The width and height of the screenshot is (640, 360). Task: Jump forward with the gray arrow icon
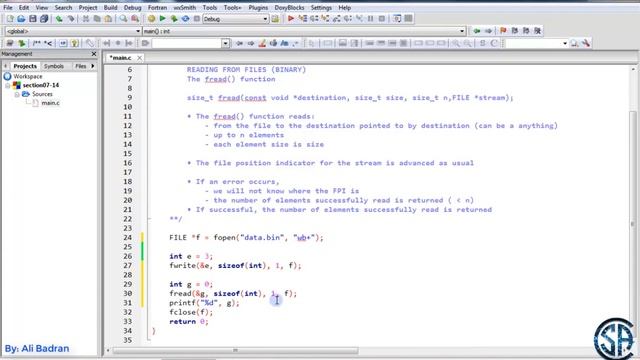click(488, 31)
